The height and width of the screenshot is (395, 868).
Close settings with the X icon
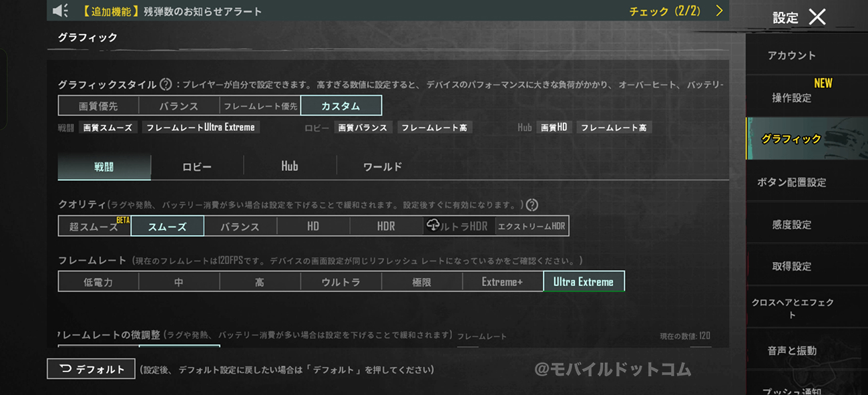click(x=817, y=17)
